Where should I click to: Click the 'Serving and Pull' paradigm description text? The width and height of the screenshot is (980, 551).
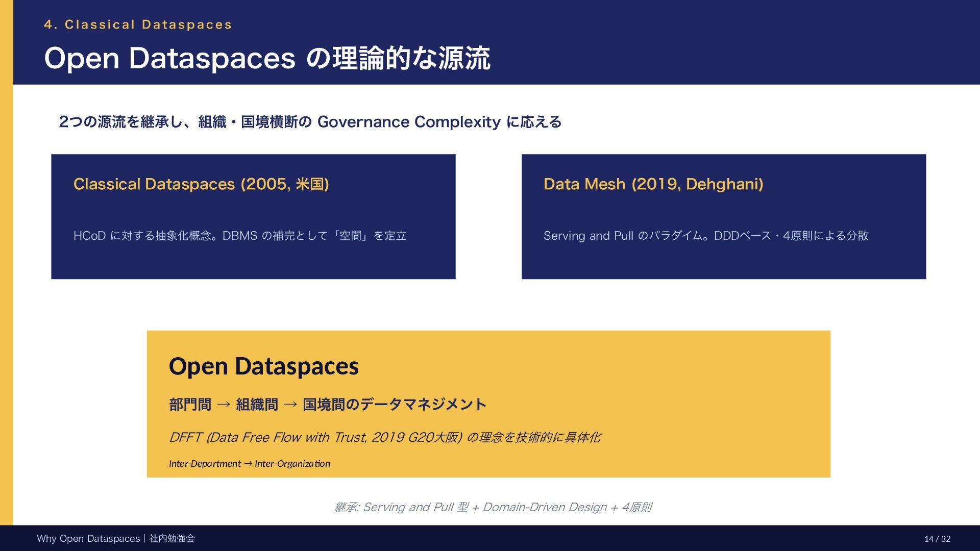[706, 236]
